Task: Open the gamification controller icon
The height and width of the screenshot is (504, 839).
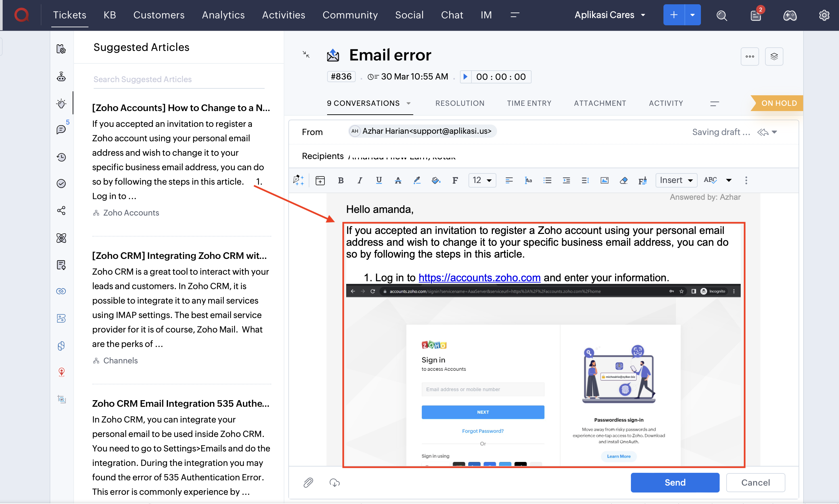Action: pos(790,15)
